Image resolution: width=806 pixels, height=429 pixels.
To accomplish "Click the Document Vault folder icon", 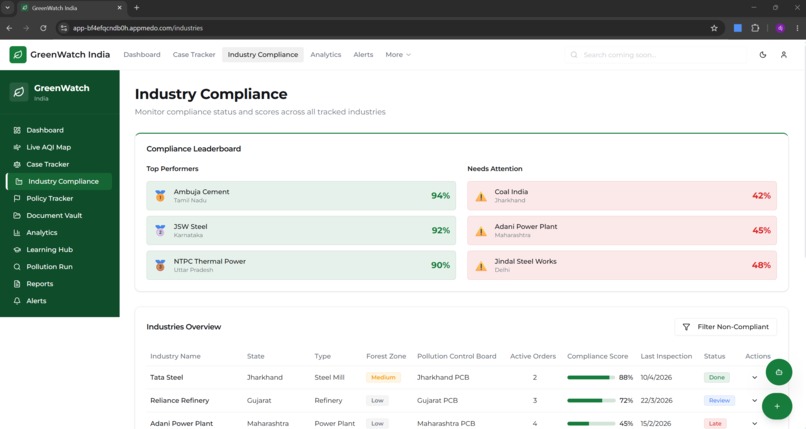I will pyautogui.click(x=17, y=215).
